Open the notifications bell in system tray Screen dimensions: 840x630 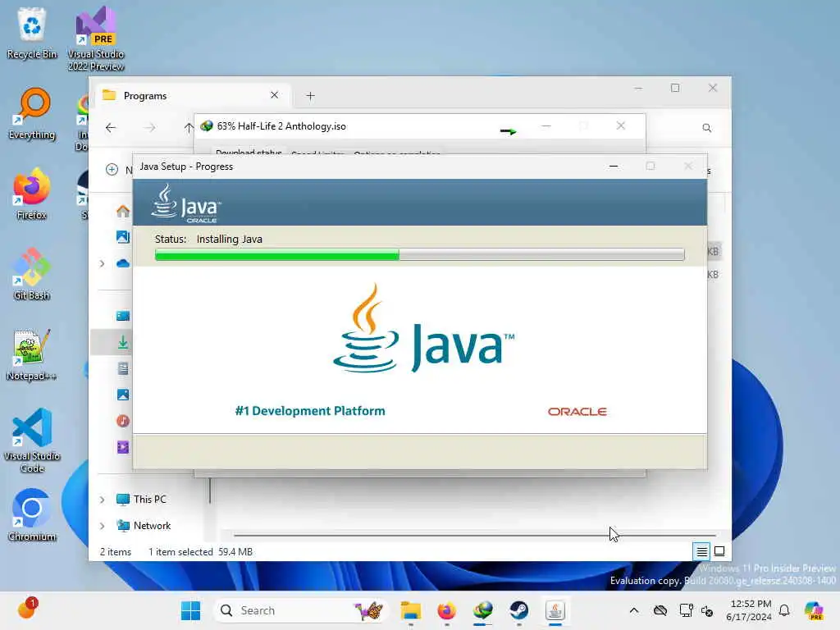coord(784,610)
